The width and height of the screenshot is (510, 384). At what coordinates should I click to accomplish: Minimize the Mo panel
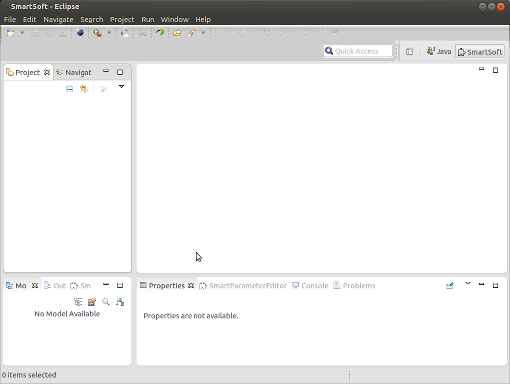click(x=106, y=285)
